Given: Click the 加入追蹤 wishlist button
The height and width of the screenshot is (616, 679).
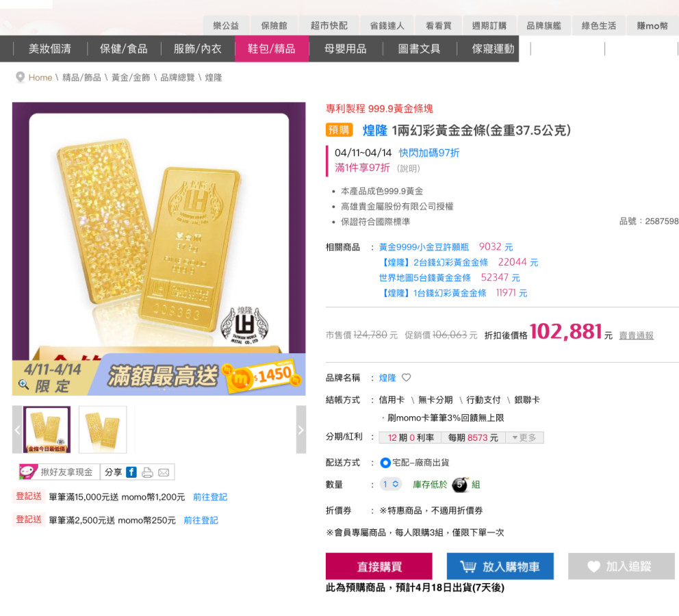Looking at the screenshot, I should 622,566.
